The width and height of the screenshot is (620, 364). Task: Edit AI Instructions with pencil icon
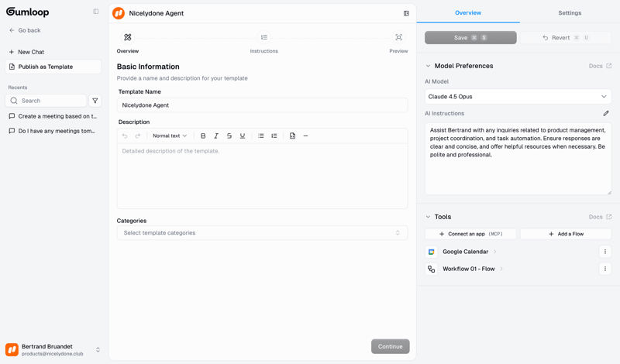coord(606,113)
